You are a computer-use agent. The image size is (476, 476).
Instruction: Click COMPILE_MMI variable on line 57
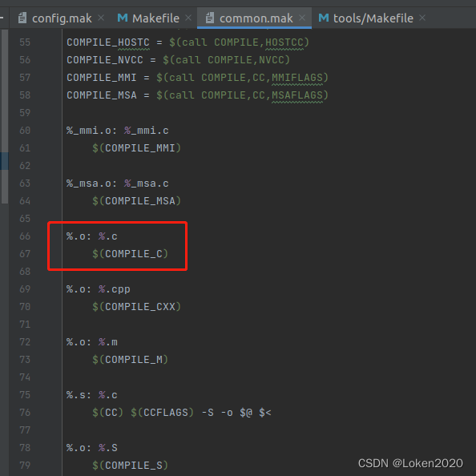tap(102, 78)
